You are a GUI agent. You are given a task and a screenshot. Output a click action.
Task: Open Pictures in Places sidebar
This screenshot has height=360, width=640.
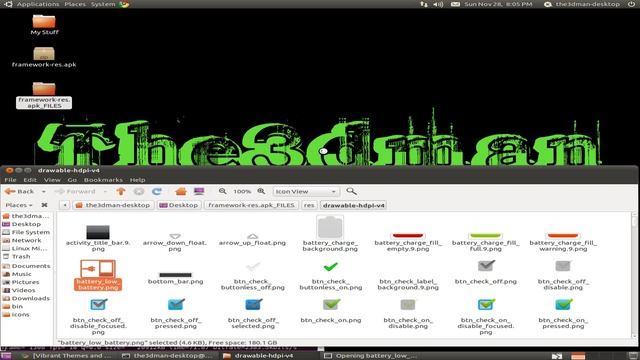21,282
